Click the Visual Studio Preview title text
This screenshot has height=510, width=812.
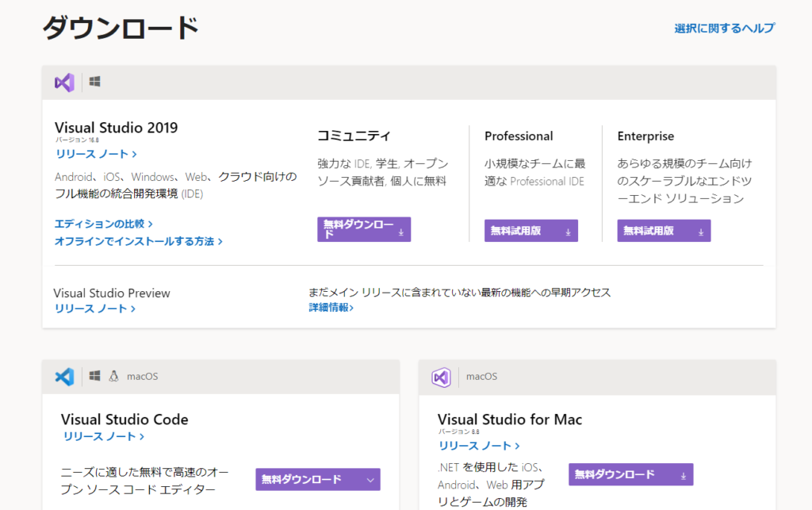pyautogui.click(x=112, y=293)
